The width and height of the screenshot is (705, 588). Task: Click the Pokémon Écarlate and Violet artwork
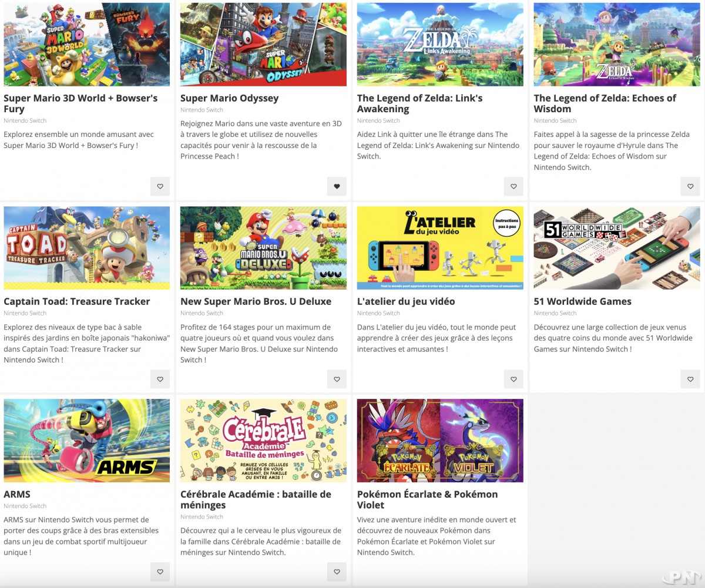pyautogui.click(x=439, y=441)
